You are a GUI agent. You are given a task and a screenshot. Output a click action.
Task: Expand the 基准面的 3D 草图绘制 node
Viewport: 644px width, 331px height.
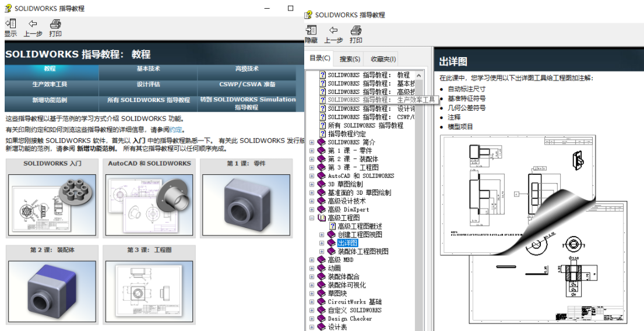tap(312, 193)
